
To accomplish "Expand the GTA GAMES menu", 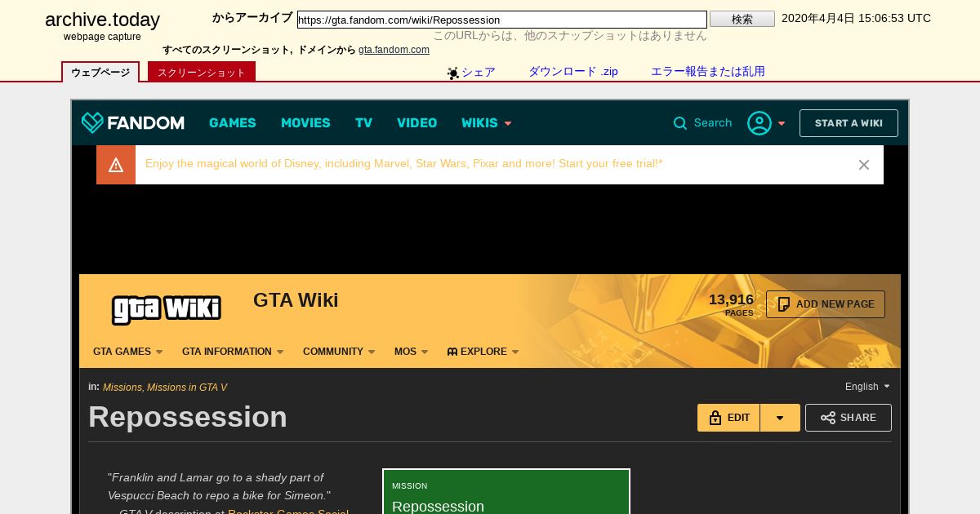I will [x=128, y=352].
